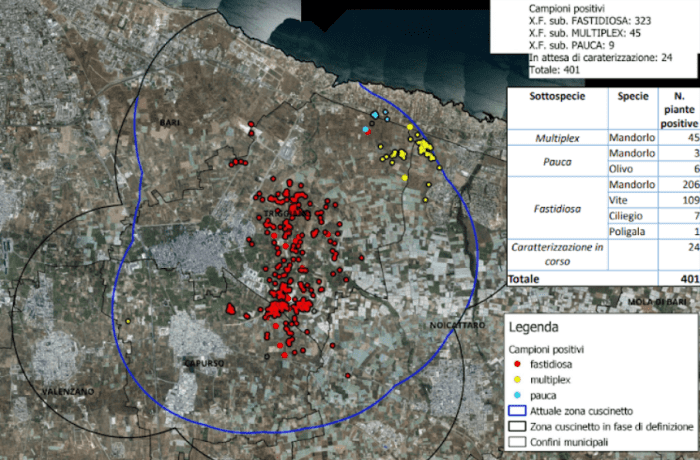Click the 'Sottospecie' table header

(x=557, y=96)
